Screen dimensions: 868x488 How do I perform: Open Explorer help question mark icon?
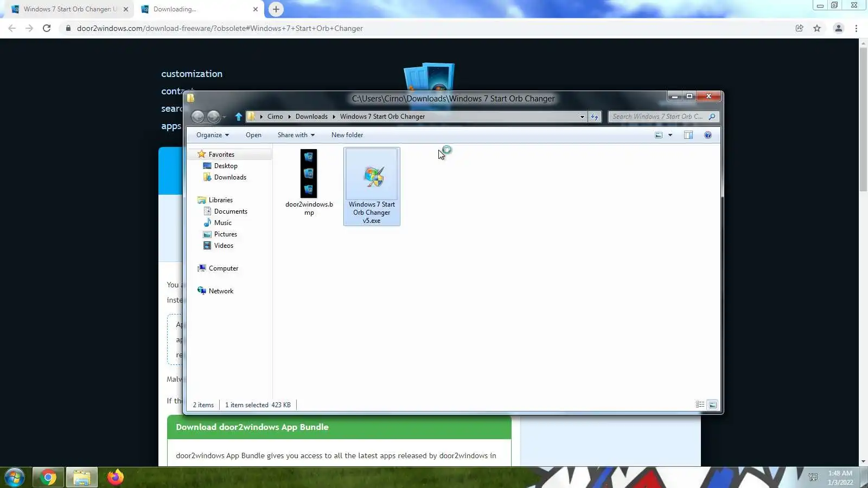708,135
